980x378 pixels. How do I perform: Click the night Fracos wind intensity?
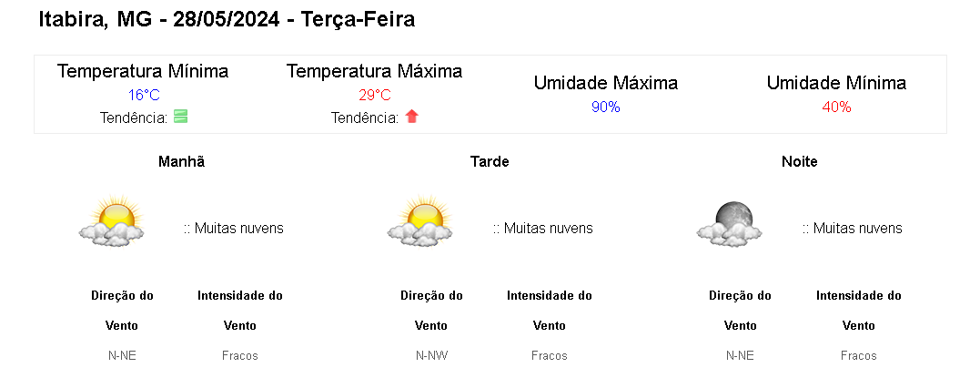tap(859, 355)
